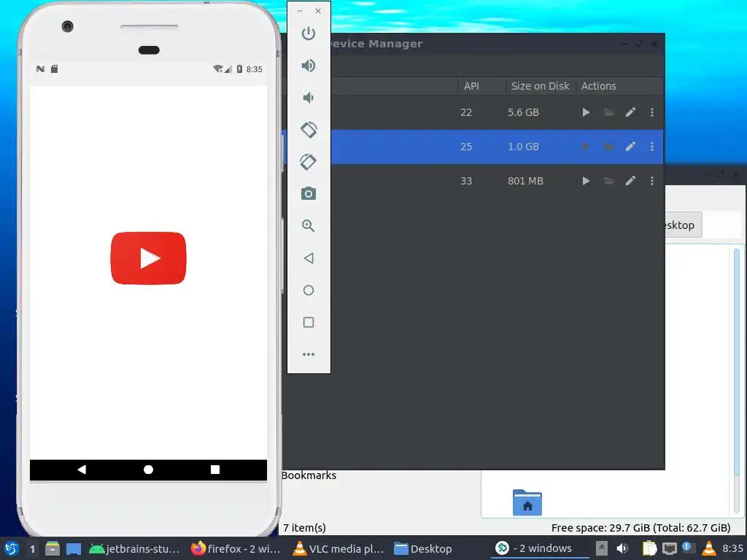Image resolution: width=747 pixels, height=560 pixels.
Task: Select the 801 MB size cell
Action: [x=525, y=181]
